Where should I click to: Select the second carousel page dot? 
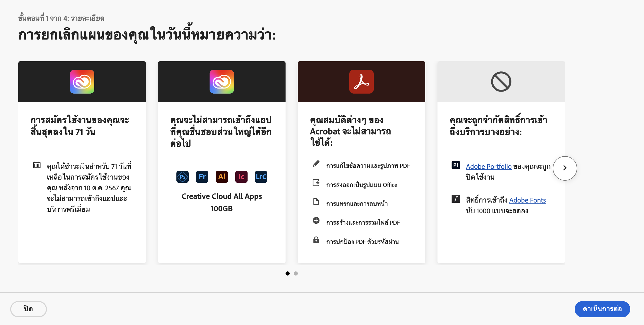[x=296, y=273]
